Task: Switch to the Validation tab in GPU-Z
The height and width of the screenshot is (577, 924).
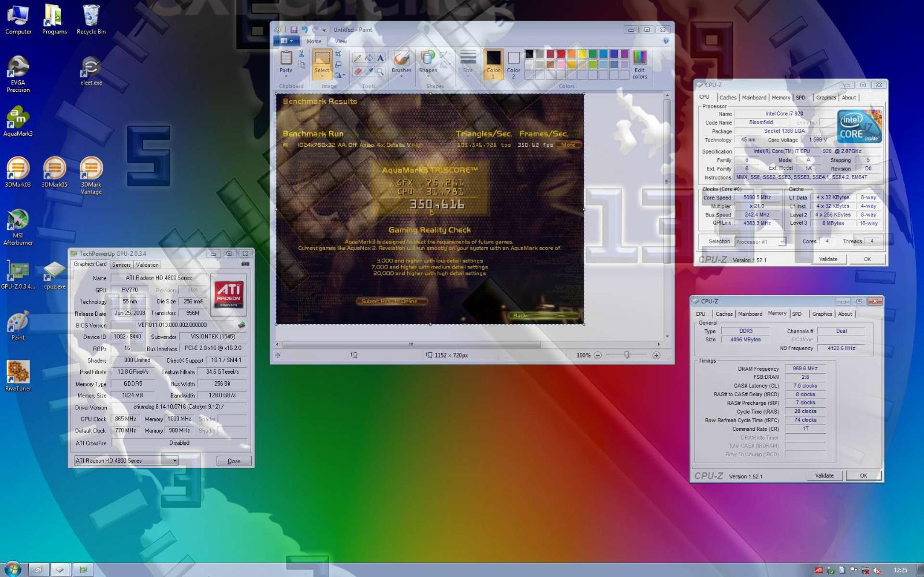Action: 147,265
